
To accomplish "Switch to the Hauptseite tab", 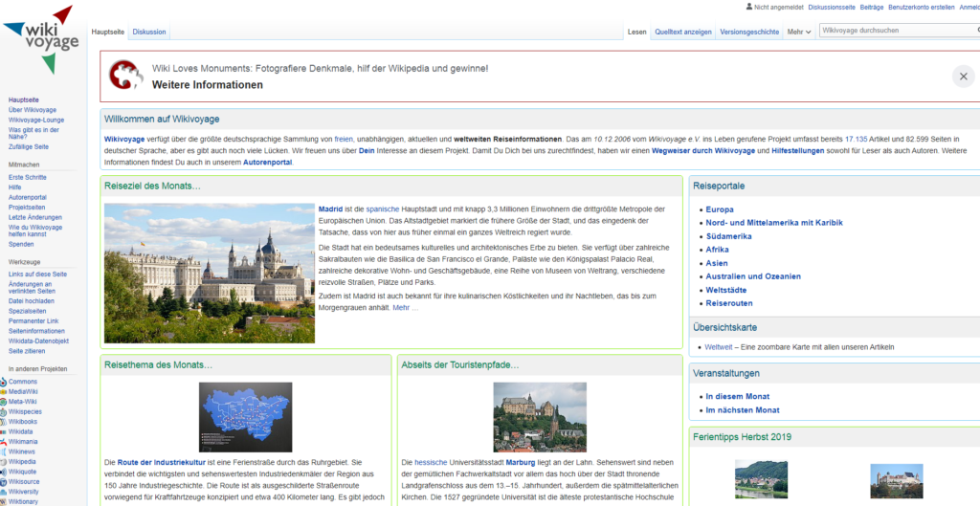I will coord(108,32).
